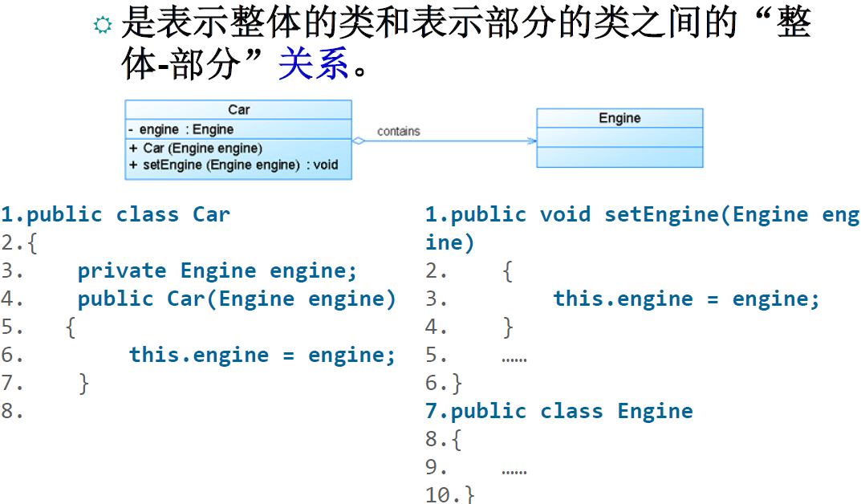Click the ellipsis on right column line 5
The height and width of the screenshot is (504, 861).
click(x=514, y=360)
